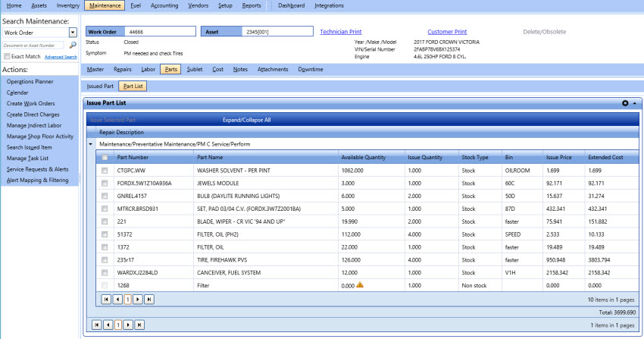
Task: Sort by the Extended Cost column header
Action: click(605, 158)
